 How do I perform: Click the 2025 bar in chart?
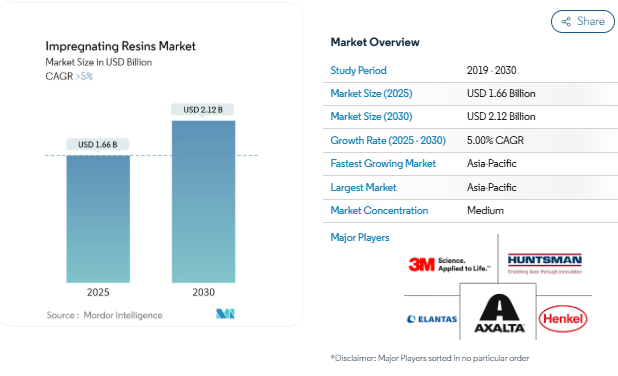point(98,219)
